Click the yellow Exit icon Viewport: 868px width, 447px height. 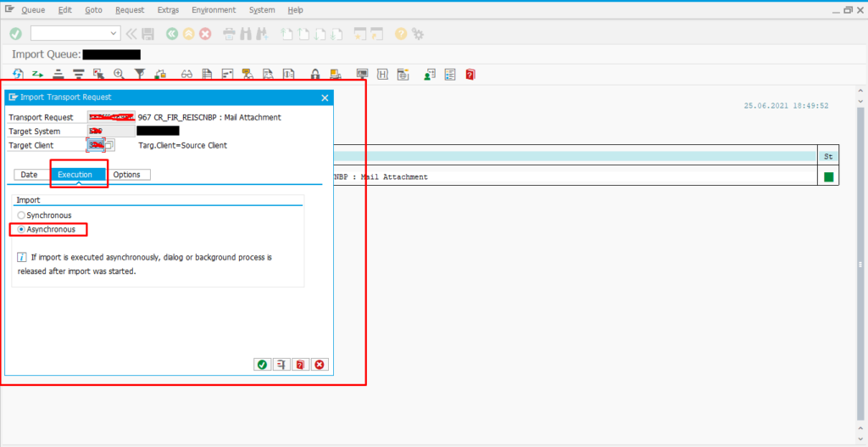pyautogui.click(x=189, y=34)
